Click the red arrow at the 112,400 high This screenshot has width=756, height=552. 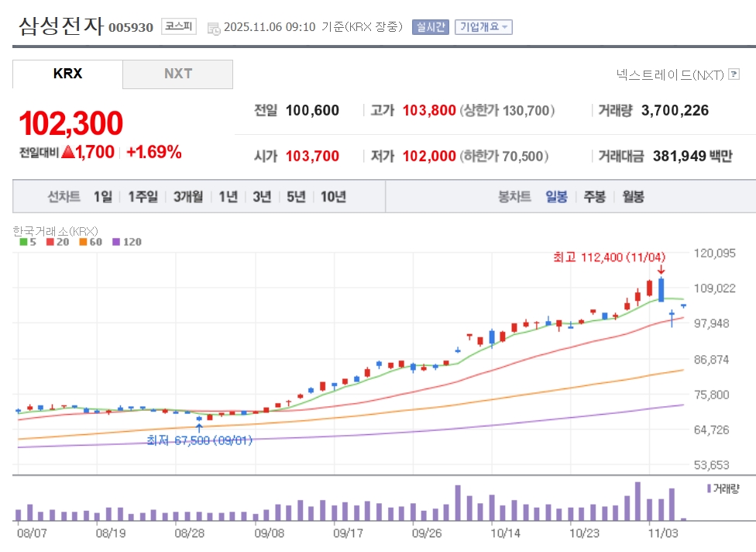point(661,270)
